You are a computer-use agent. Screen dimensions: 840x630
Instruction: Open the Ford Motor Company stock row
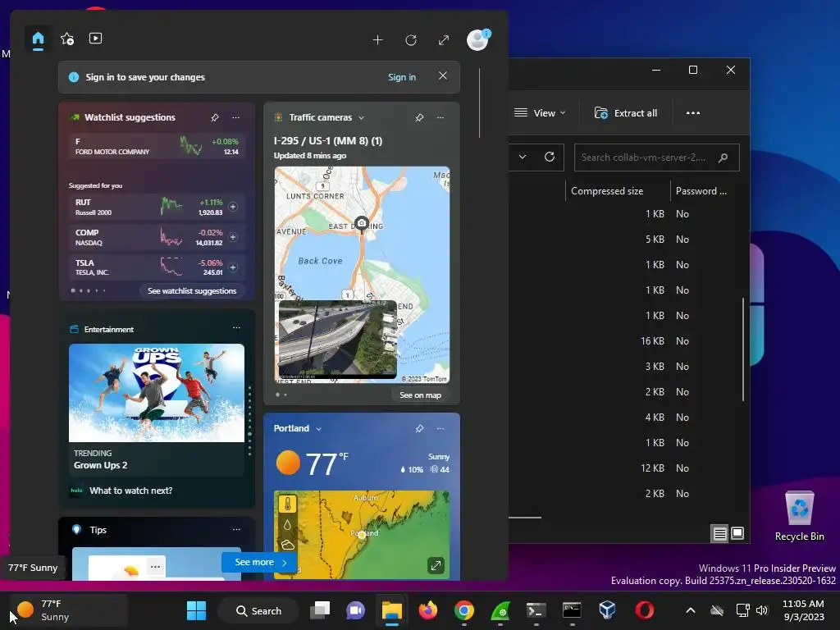coord(157,146)
